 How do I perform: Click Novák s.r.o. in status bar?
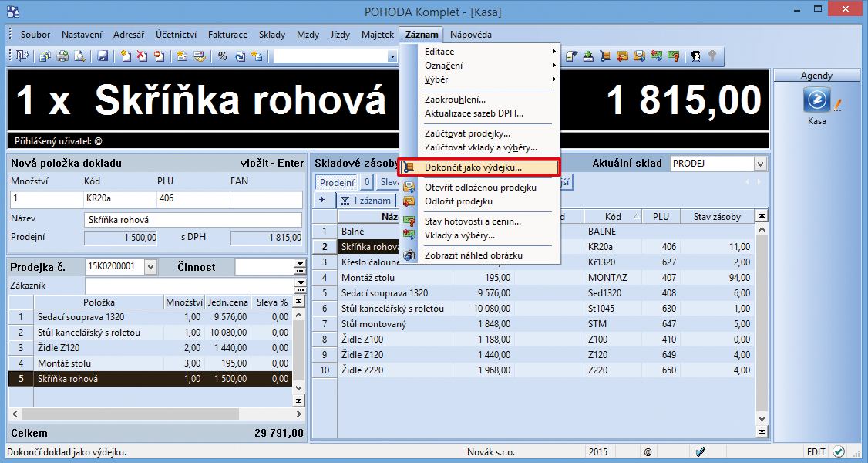pos(492,452)
